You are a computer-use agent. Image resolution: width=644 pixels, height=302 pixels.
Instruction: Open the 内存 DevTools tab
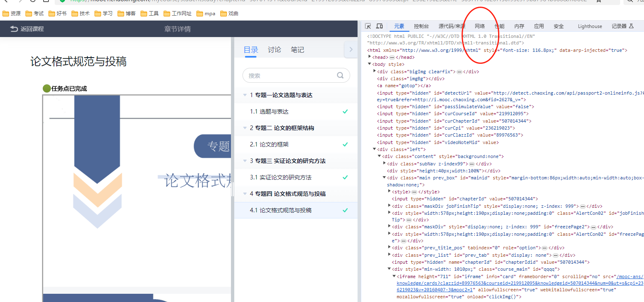click(x=519, y=26)
